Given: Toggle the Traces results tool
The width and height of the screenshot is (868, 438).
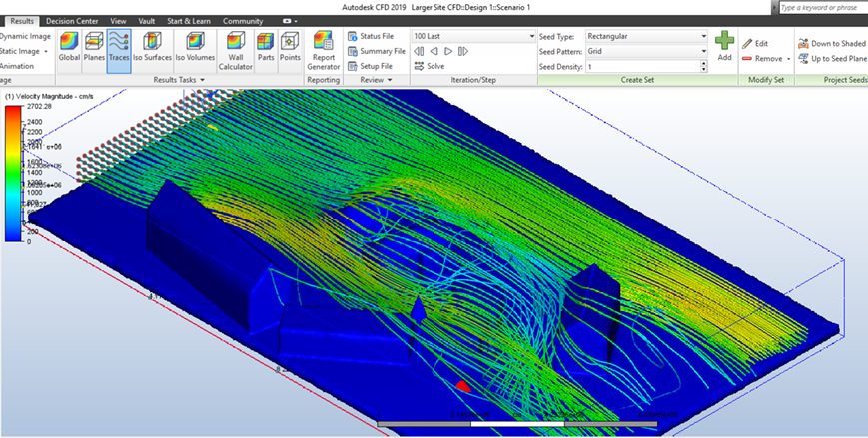Looking at the screenshot, I should point(119,48).
